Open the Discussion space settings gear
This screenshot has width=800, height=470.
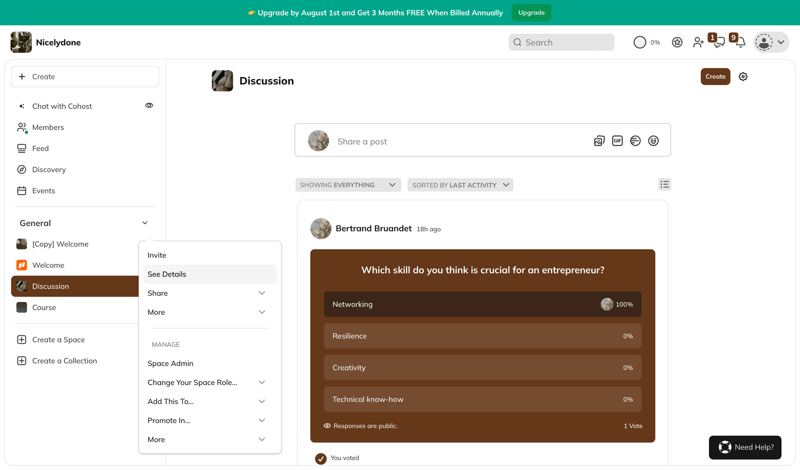point(743,77)
